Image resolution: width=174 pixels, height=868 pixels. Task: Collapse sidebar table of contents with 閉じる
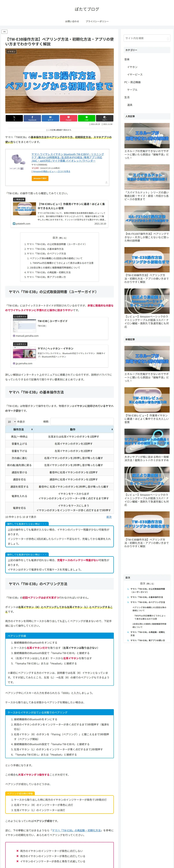coord(150,584)
